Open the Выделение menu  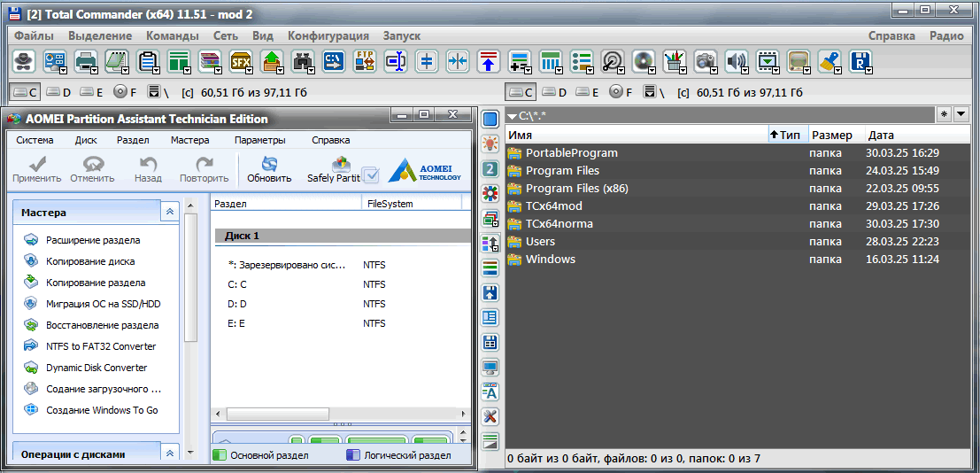100,35
